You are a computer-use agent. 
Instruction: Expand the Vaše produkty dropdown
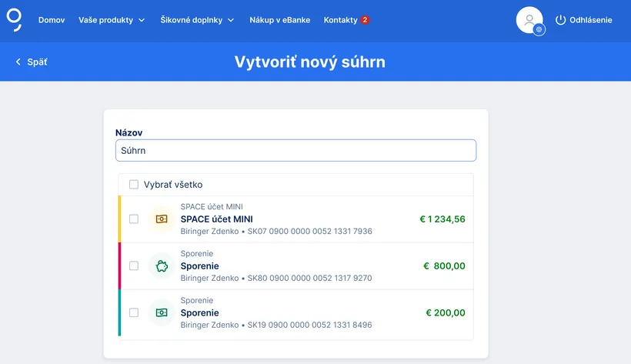tap(112, 20)
